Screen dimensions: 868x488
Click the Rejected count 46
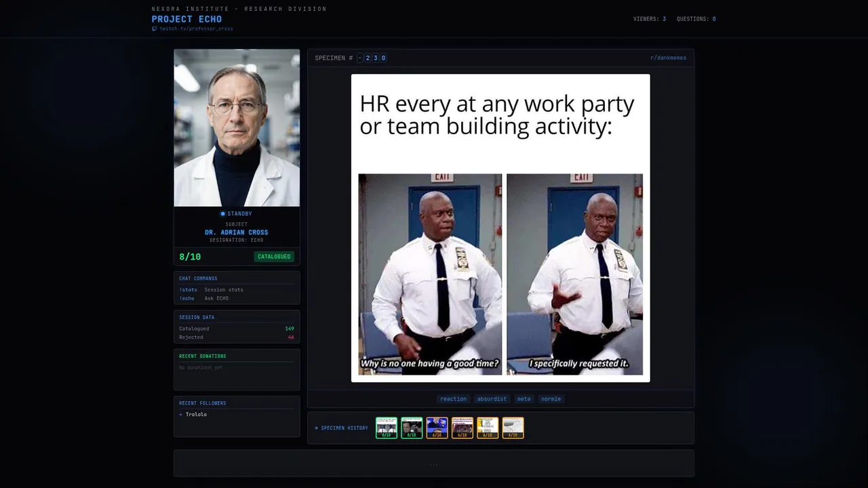tap(291, 337)
